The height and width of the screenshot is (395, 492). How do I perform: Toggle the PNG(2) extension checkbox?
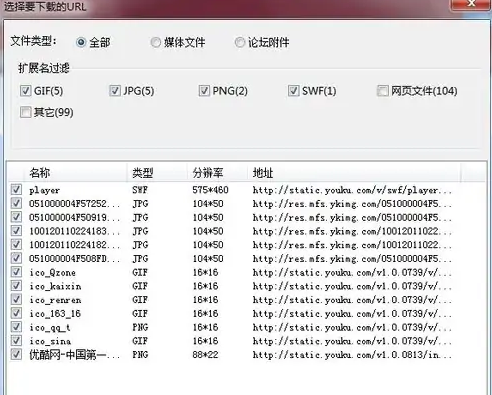point(204,90)
